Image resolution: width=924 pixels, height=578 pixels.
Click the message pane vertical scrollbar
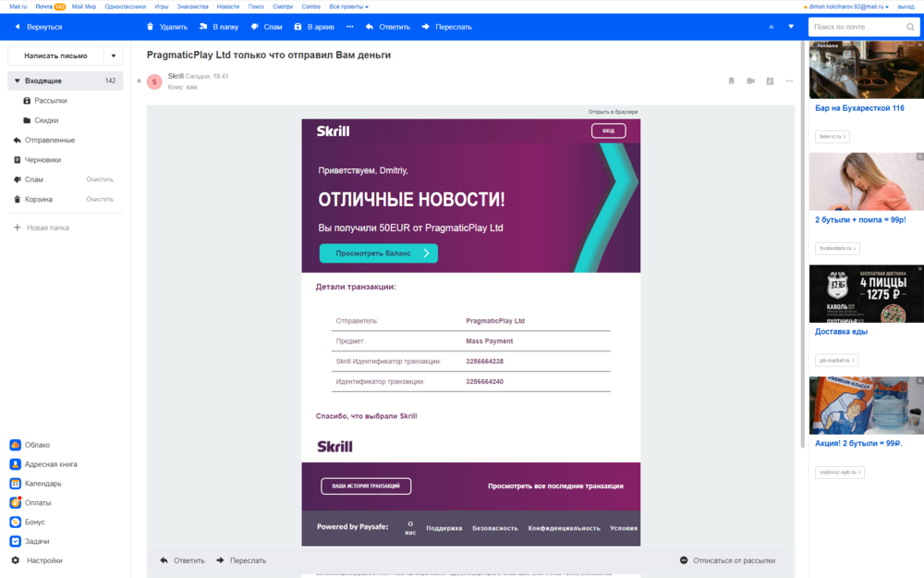tap(802, 245)
